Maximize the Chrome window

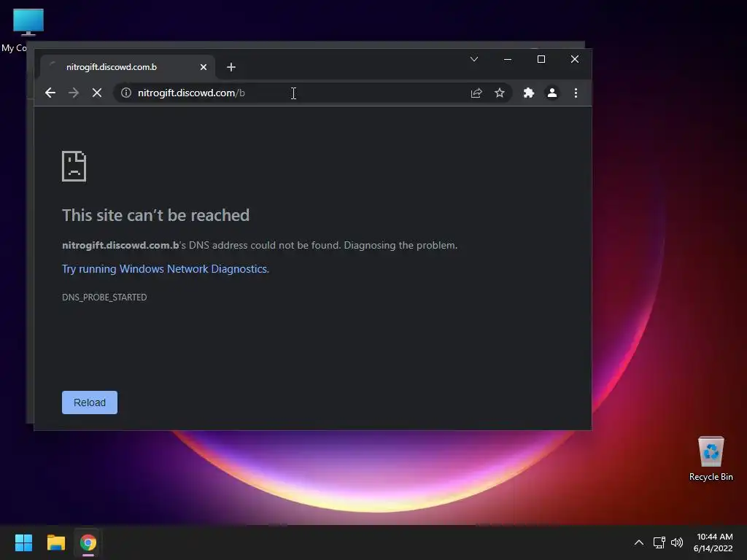(541, 59)
